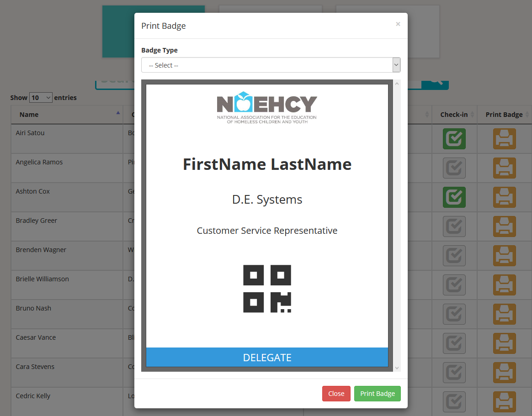This screenshot has width=532, height=416.
Task: Toggle check-in for Brenden Wagner
Action: (x=454, y=256)
